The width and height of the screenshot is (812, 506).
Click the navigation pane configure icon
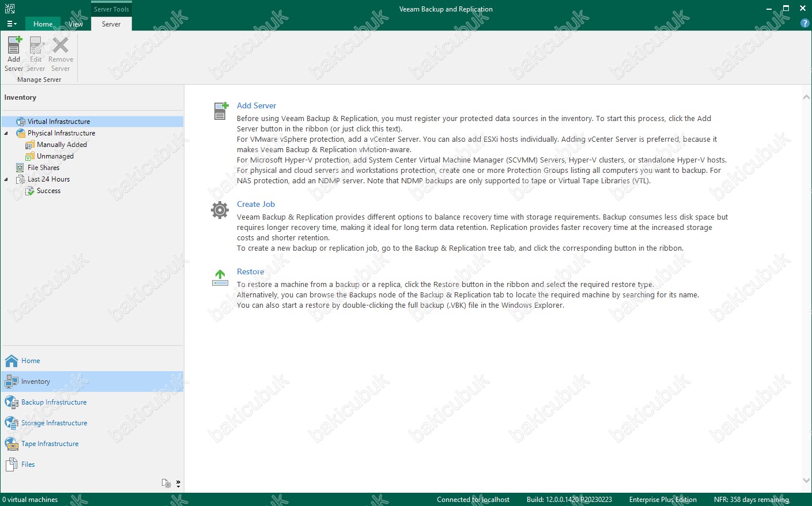(x=166, y=484)
